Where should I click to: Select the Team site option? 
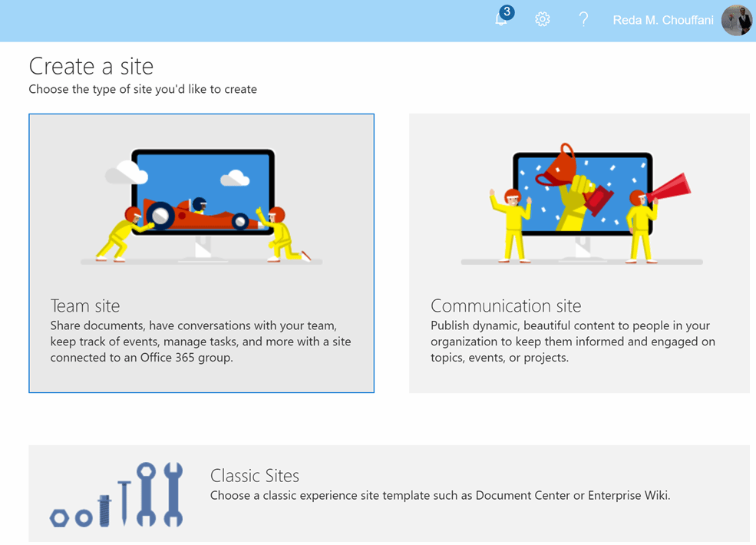pos(201,253)
